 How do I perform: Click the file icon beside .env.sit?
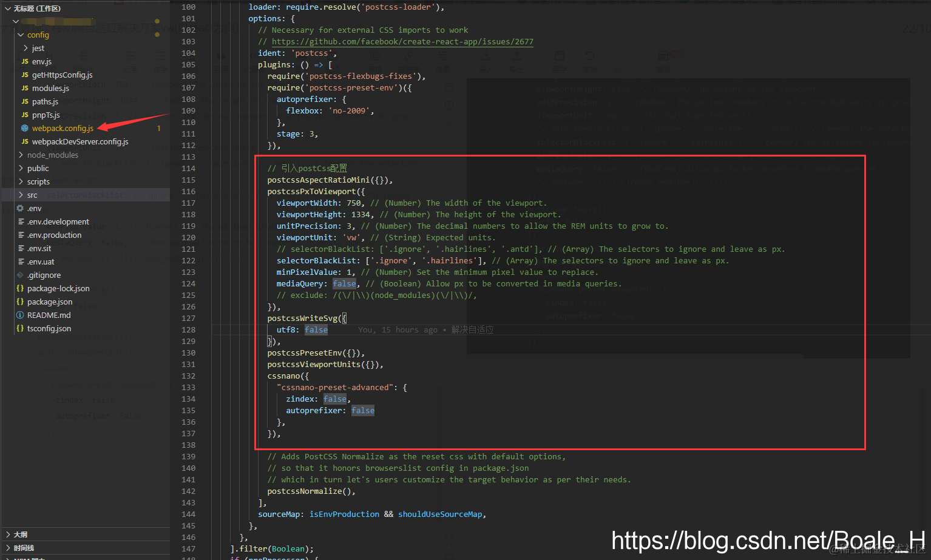click(x=21, y=248)
